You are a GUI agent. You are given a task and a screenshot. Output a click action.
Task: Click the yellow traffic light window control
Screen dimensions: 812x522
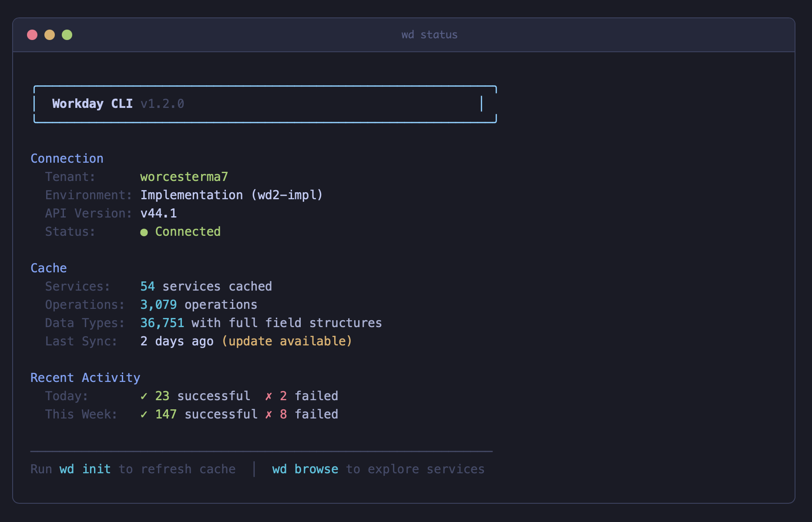[x=50, y=35]
